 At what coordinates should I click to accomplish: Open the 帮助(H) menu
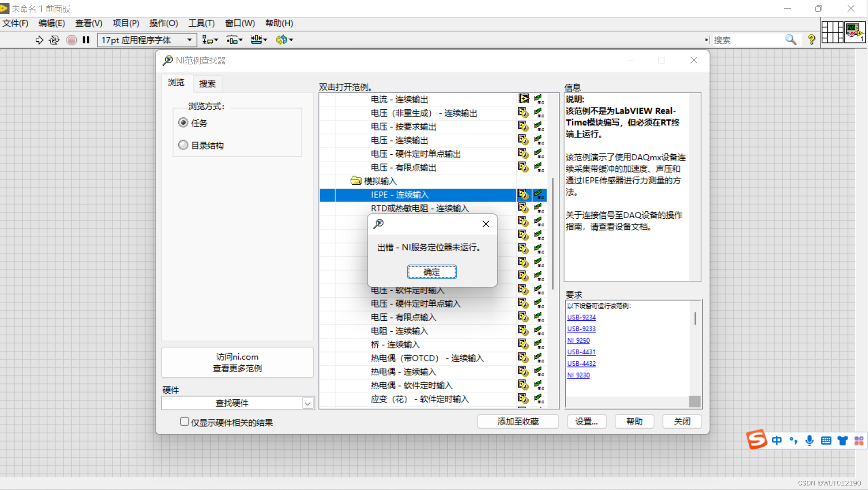(279, 23)
